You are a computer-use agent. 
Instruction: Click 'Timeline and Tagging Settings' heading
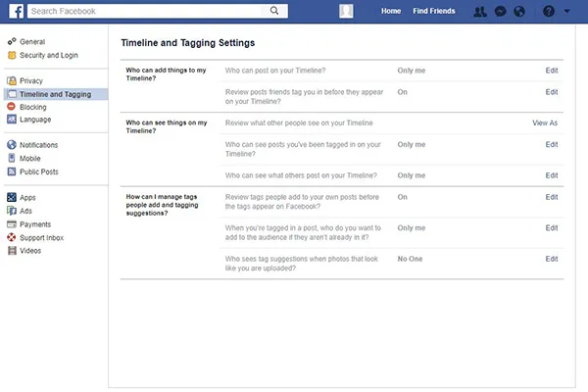click(188, 43)
